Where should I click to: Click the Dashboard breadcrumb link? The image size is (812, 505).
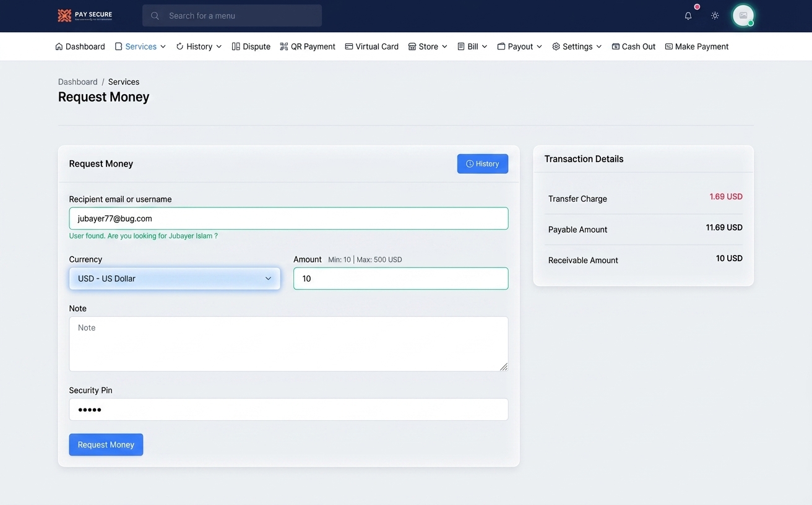[78, 82]
